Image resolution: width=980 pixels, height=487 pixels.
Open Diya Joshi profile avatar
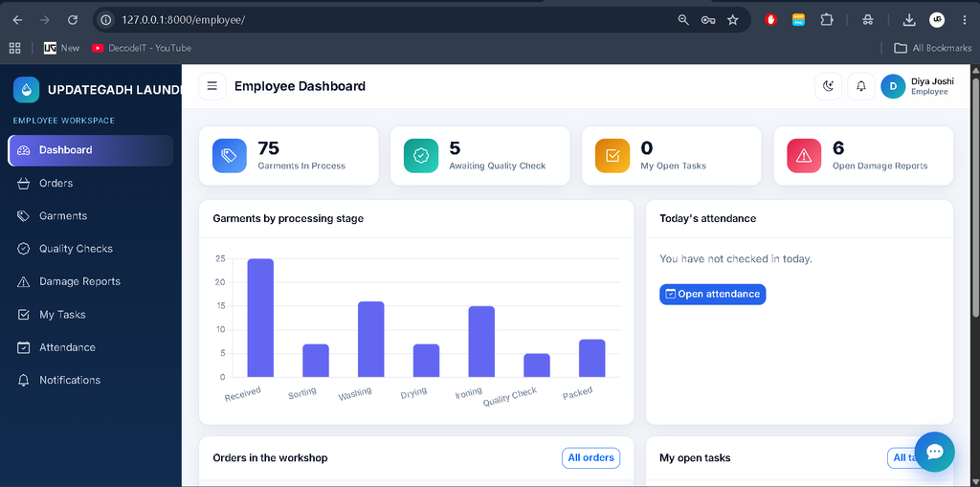coord(893,86)
